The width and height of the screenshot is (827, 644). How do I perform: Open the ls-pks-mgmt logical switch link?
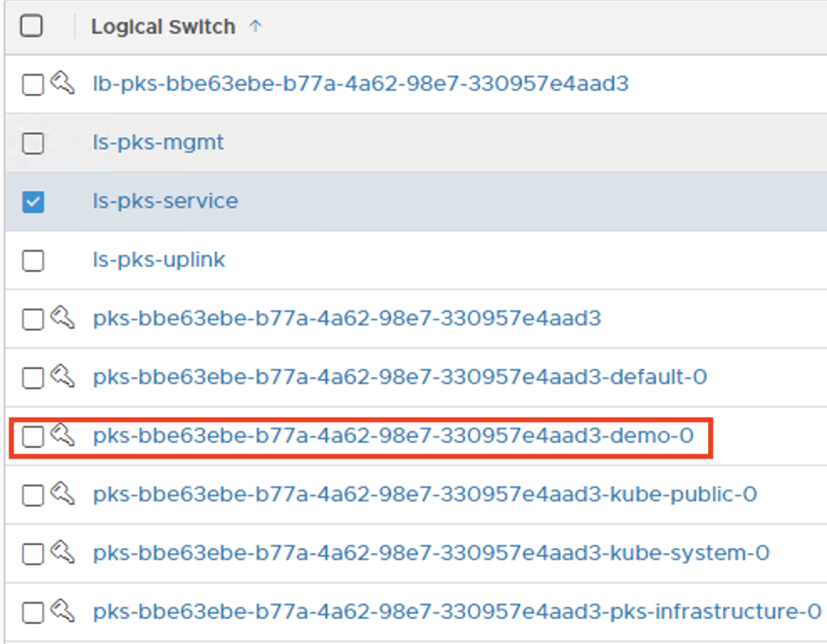(x=159, y=143)
